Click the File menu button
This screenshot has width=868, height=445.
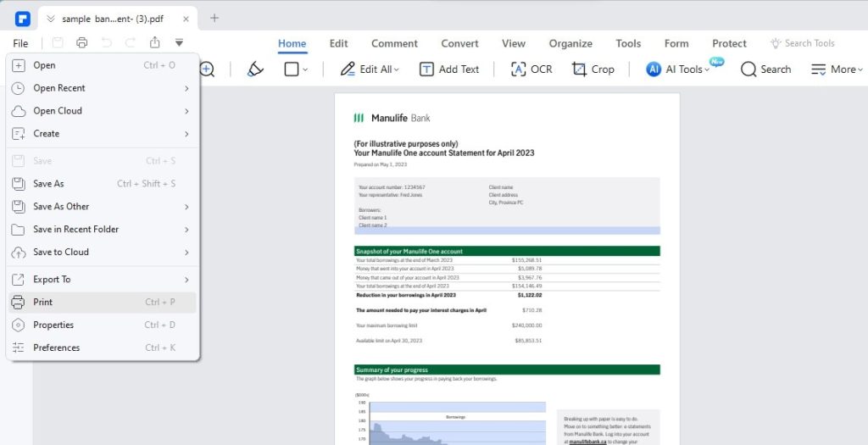point(20,43)
